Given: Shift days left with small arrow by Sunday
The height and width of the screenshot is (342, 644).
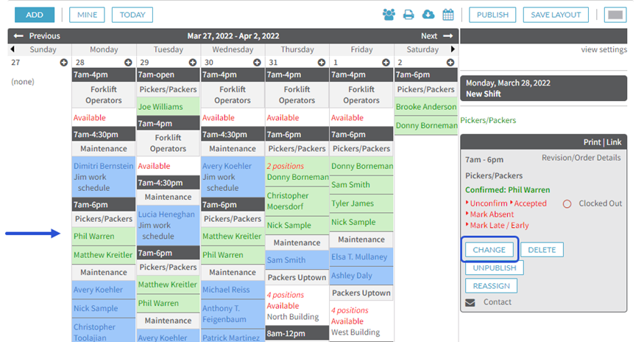Looking at the screenshot, I should [x=13, y=49].
